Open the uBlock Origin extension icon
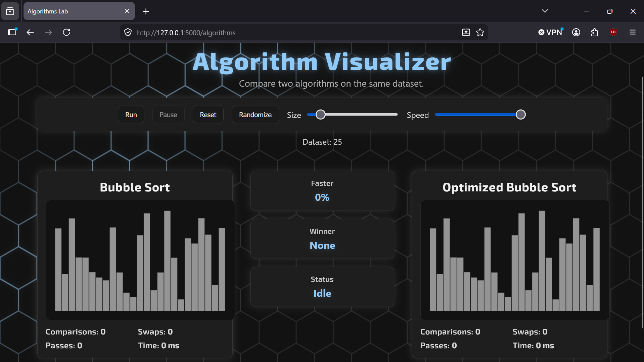Screen dimensions: 644x362 click(613, 32)
